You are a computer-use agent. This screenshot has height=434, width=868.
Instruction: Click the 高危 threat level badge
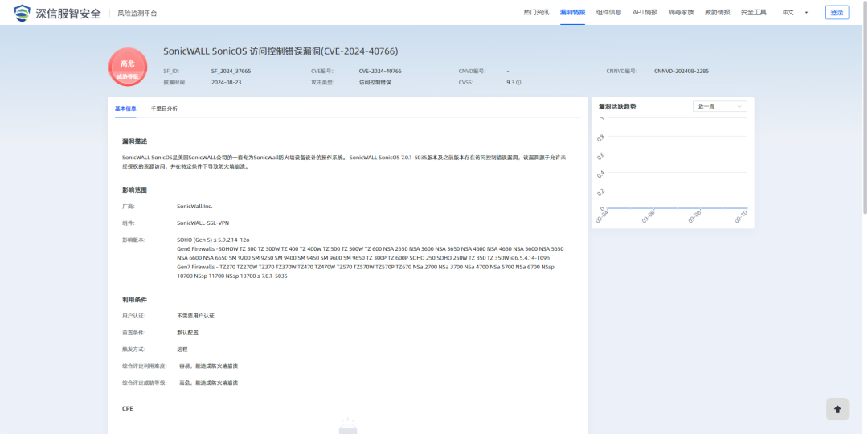pyautogui.click(x=128, y=67)
